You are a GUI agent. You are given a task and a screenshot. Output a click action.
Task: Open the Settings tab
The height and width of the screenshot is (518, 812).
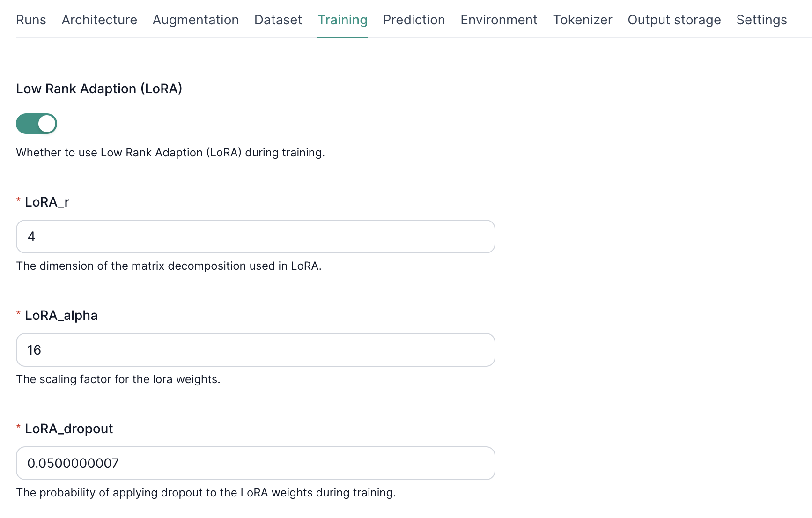tap(761, 20)
